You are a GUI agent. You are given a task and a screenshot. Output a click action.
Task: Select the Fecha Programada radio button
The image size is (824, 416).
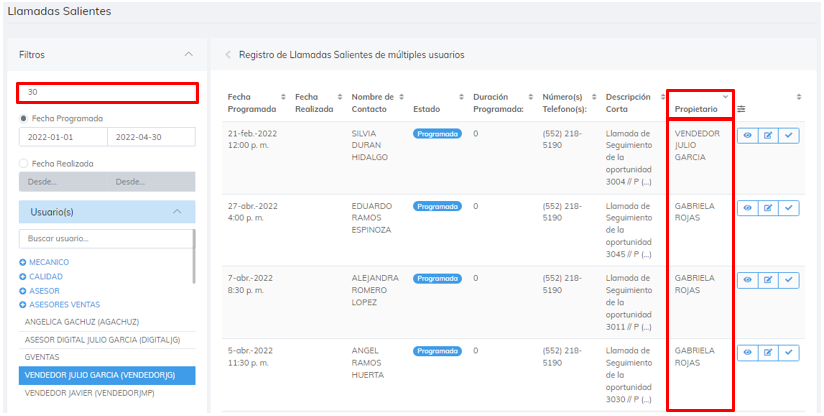[x=24, y=118]
